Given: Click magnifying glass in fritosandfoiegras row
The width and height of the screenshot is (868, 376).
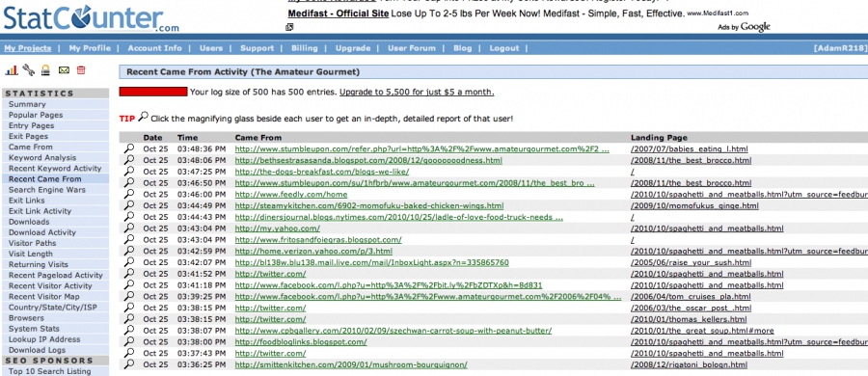Looking at the screenshot, I should click(129, 239).
